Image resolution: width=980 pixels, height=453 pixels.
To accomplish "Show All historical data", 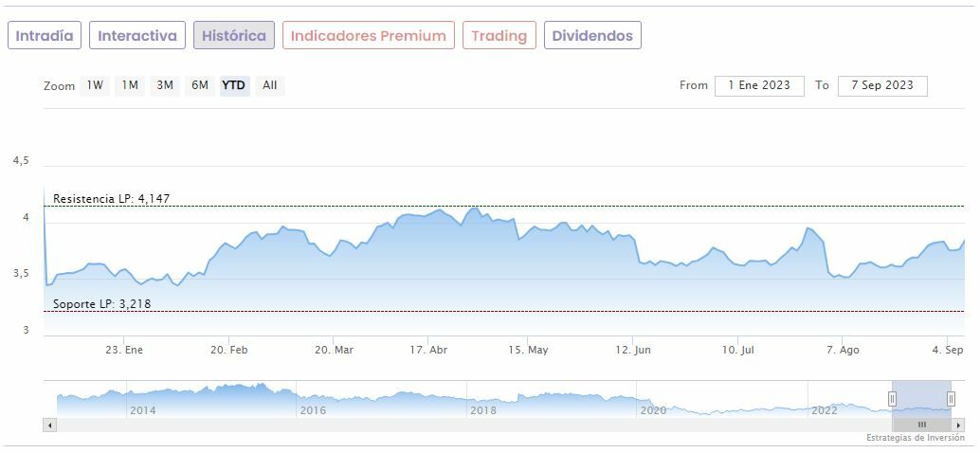I will click(270, 85).
